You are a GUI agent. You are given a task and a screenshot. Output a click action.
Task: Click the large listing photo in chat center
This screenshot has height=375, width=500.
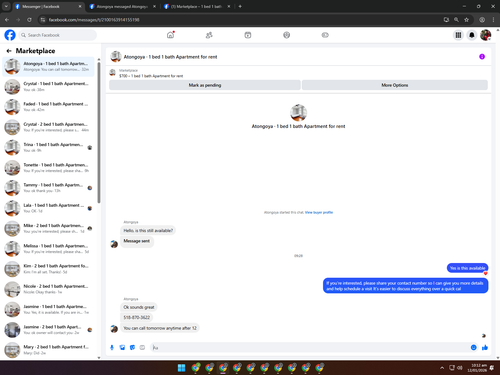pos(298,113)
